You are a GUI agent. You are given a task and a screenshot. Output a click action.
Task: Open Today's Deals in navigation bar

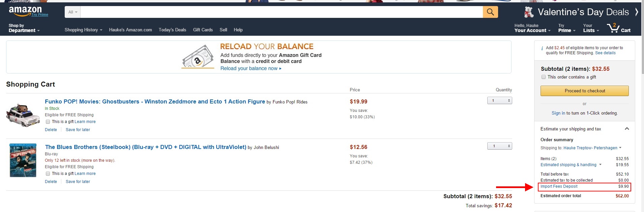coord(172,30)
